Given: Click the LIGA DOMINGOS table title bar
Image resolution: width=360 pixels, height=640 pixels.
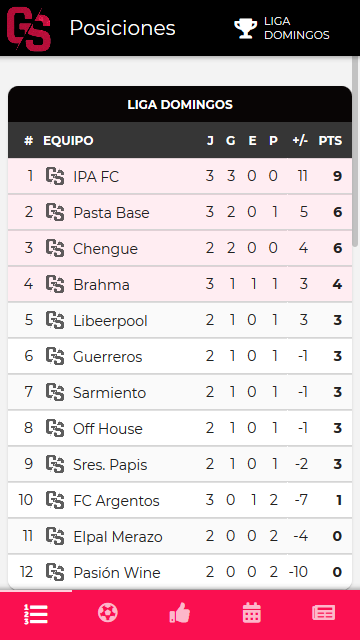Looking at the screenshot, I should tap(180, 104).
